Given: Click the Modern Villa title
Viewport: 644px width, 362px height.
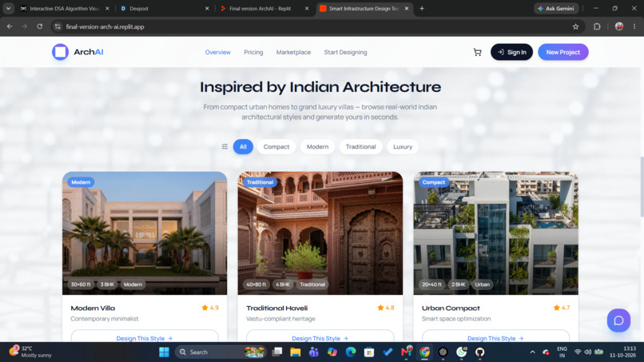Looking at the screenshot, I should 93,308.
